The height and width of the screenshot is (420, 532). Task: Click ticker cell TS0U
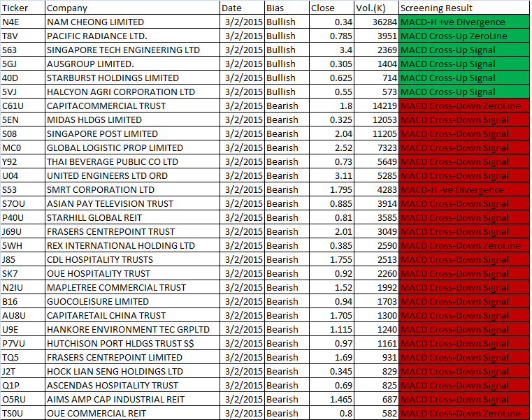click(x=22, y=413)
